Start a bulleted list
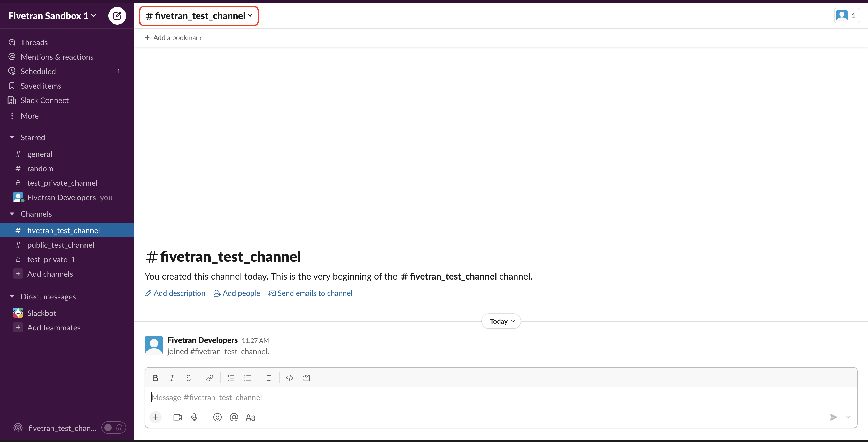The image size is (868, 442). pyautogui.click(x=247, y=378)
